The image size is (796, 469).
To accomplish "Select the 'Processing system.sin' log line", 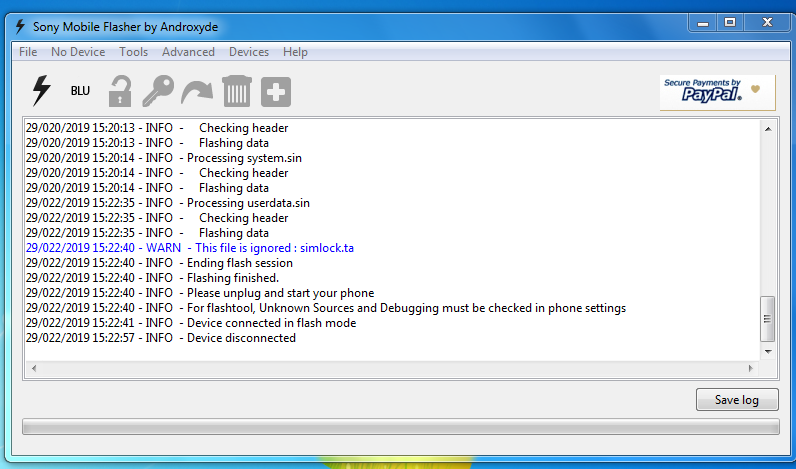I will click(163, 158).
